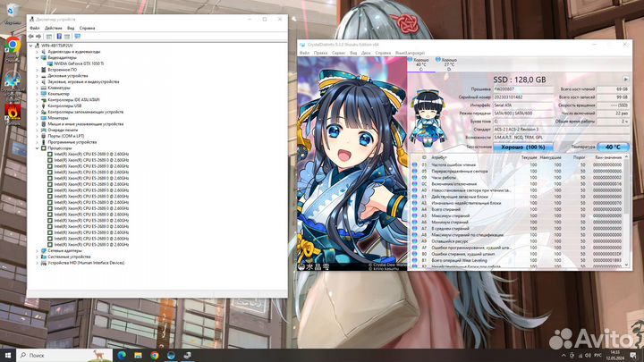Image resolution: width=644 pixels, height=362 pixels.
Task: Expand the Аудиовходы и аудиовыходы node
Action: (x=37, y=52)
